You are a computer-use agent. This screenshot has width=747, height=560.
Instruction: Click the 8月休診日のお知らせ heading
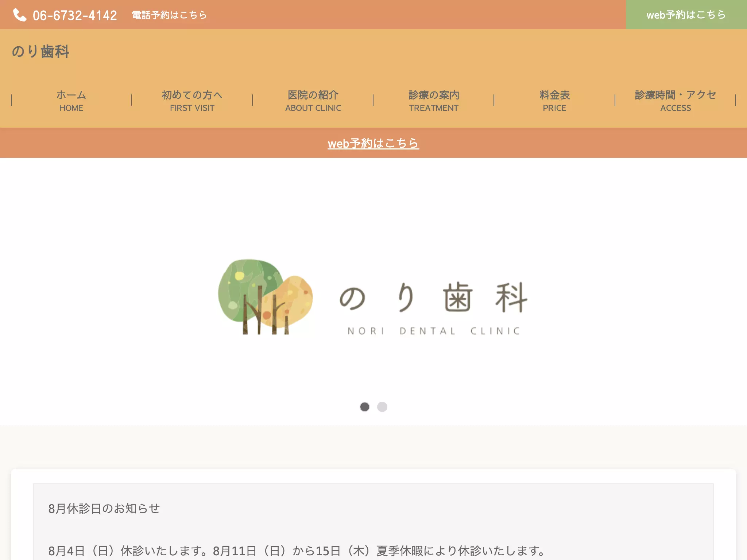[x=104, y=508]
